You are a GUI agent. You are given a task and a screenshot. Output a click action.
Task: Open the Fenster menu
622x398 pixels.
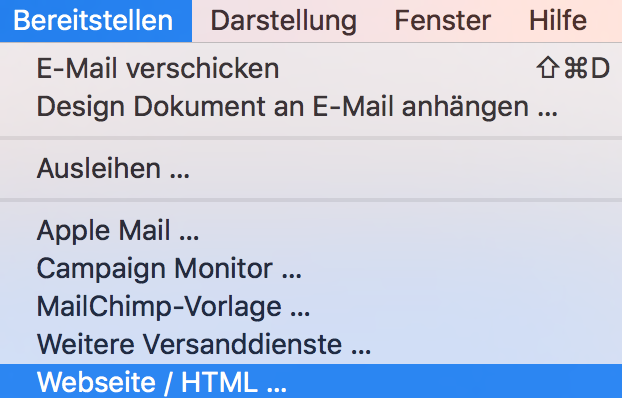coord(442,21)
